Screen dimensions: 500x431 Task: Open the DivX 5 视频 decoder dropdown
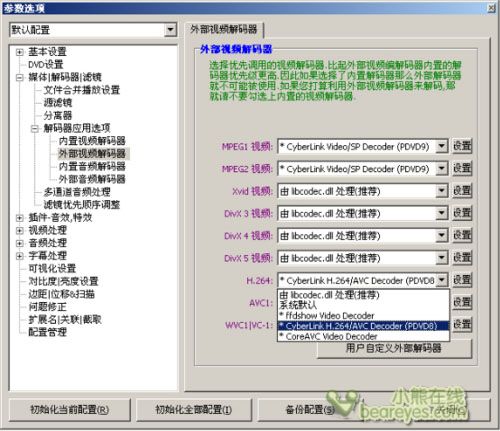tap(442, 258)
